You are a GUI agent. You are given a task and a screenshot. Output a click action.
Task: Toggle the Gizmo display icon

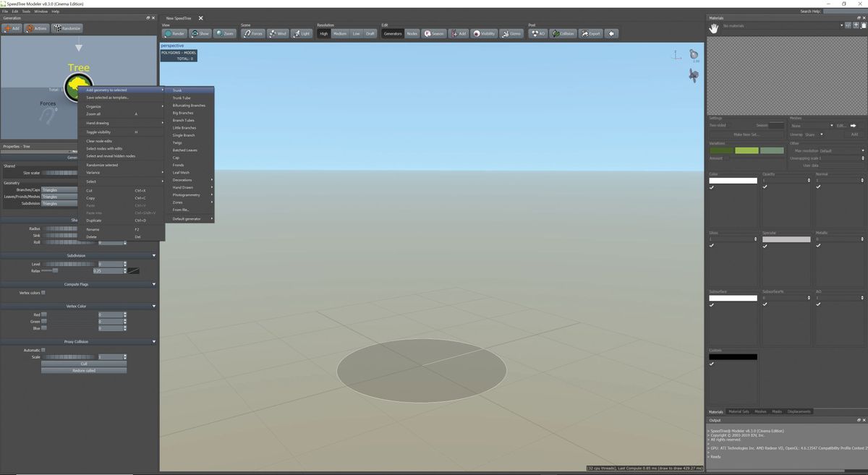click(510, 33)
